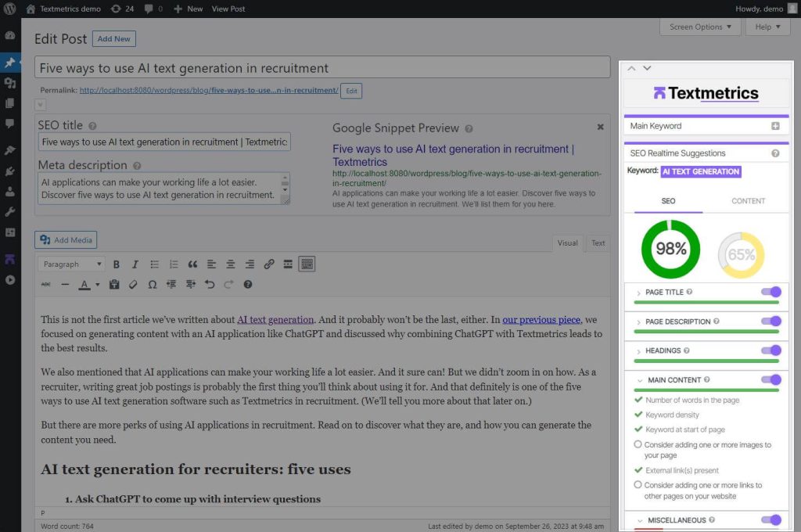
Task: Open the keyboard shortcuts help icon
Action: click(x=248, y=285)
